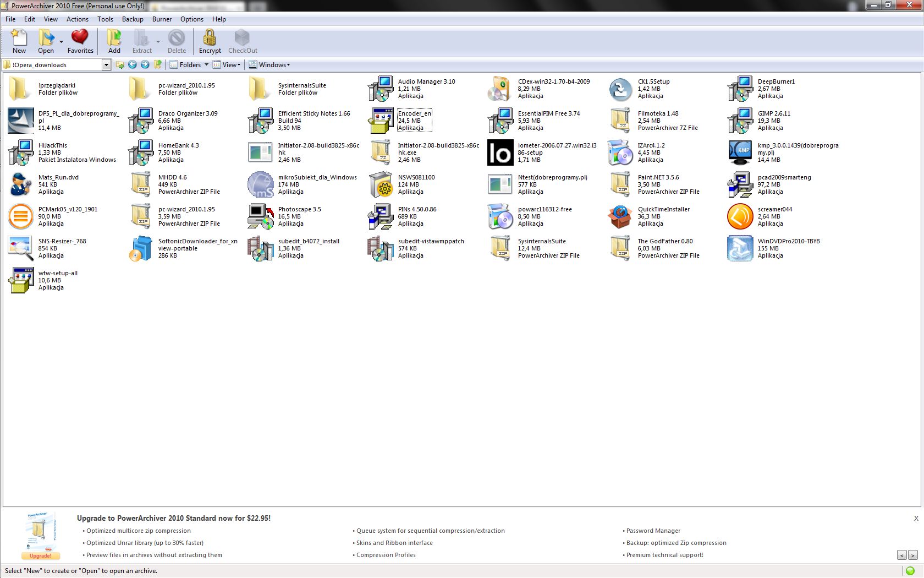924x578 pixels.
Task: Click the Open archive toolbar icon
Action: click(x=46, y=42)
